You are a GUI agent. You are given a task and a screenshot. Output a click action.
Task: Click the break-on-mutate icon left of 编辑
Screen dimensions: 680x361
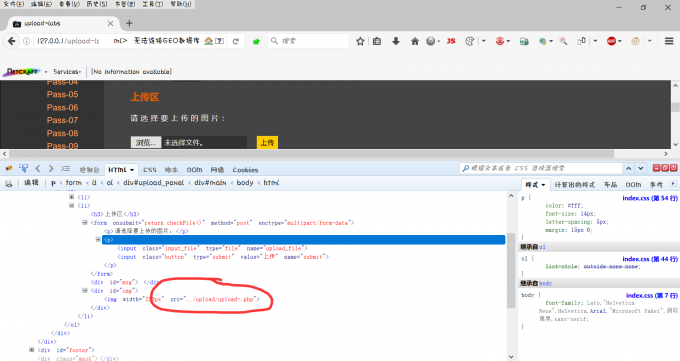click(x=9, y=183)
